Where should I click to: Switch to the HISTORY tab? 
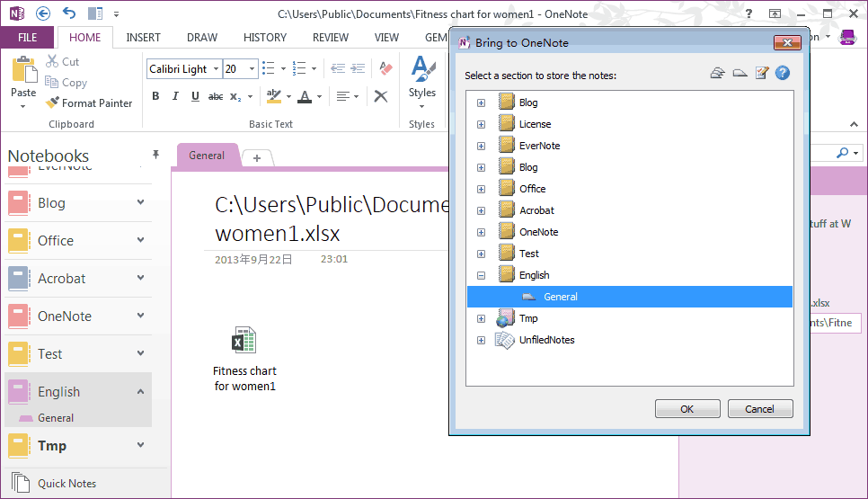click(x=265, y=37)
